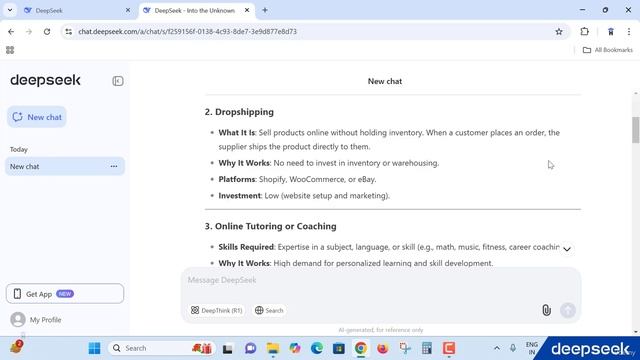Click the New chat title header

385,81
